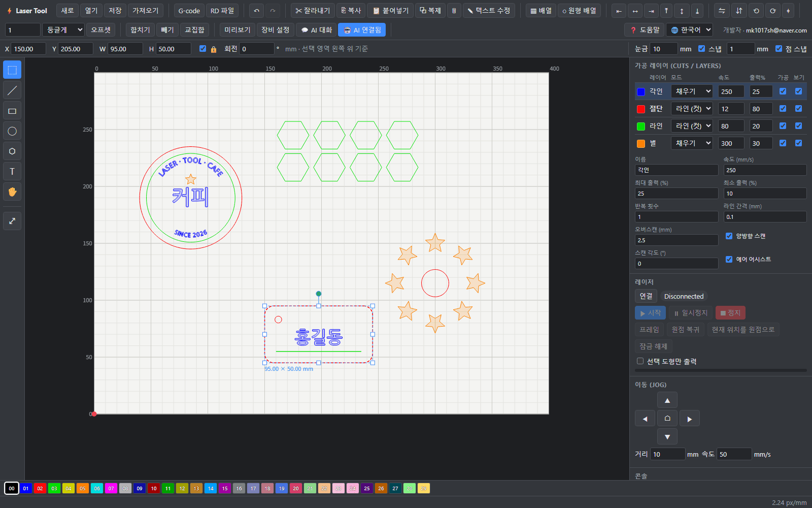This screenshot has width=812, height=508.
Task: Jog the laser head up
Action: (x=667, y=400)
